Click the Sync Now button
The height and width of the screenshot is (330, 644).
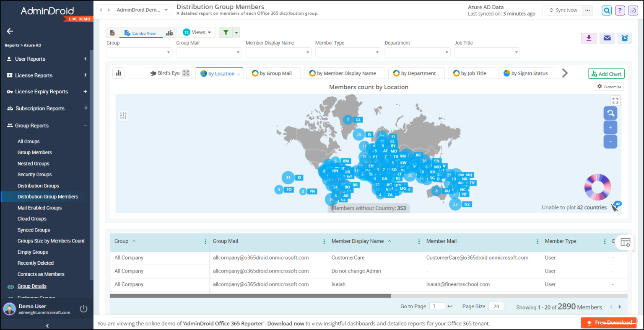[563, 10]
